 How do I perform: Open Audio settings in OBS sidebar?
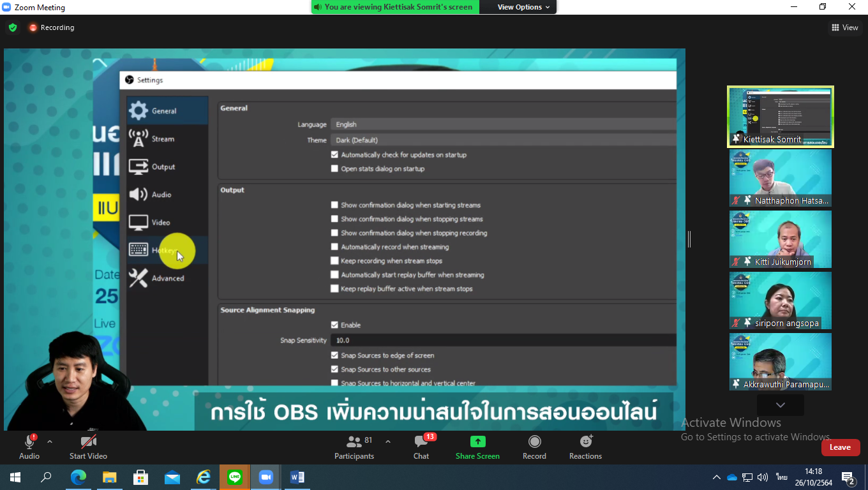[167, 195]
